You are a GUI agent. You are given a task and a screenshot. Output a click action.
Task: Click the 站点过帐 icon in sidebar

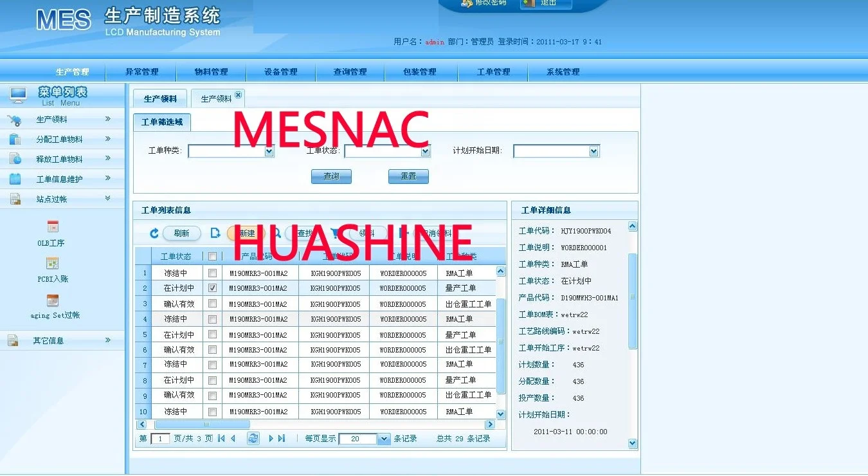click(15, 199)
